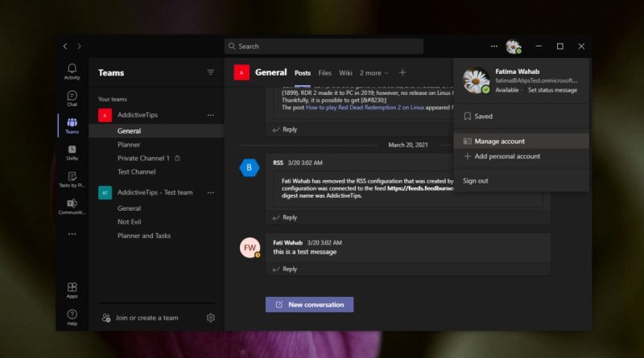644x358 pixels.
Task: Reply to the Red Dead Redemption post
Action: click(x=285, y=130)
